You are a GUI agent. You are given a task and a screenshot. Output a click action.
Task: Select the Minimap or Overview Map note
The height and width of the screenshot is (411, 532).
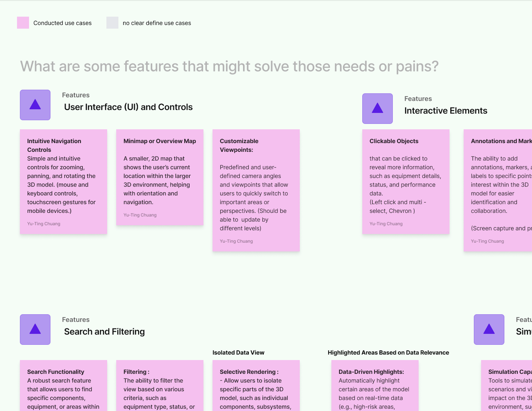click(160, 177)
